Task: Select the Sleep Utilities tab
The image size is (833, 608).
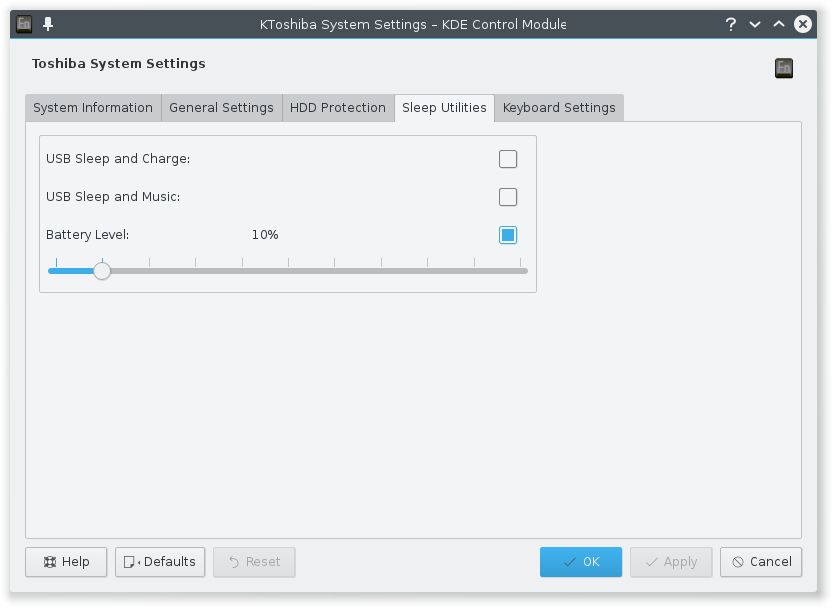Action: click(x=444, y=108)
